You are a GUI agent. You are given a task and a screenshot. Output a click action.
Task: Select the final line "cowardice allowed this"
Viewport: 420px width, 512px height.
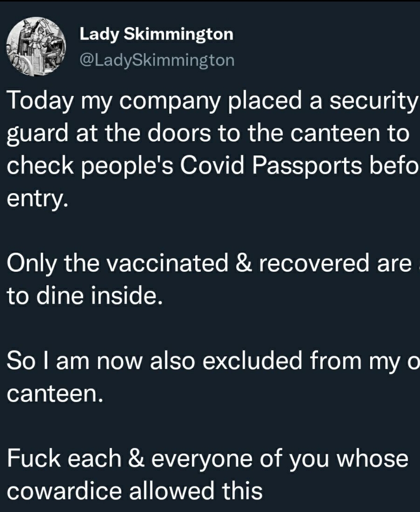(135, 491)
